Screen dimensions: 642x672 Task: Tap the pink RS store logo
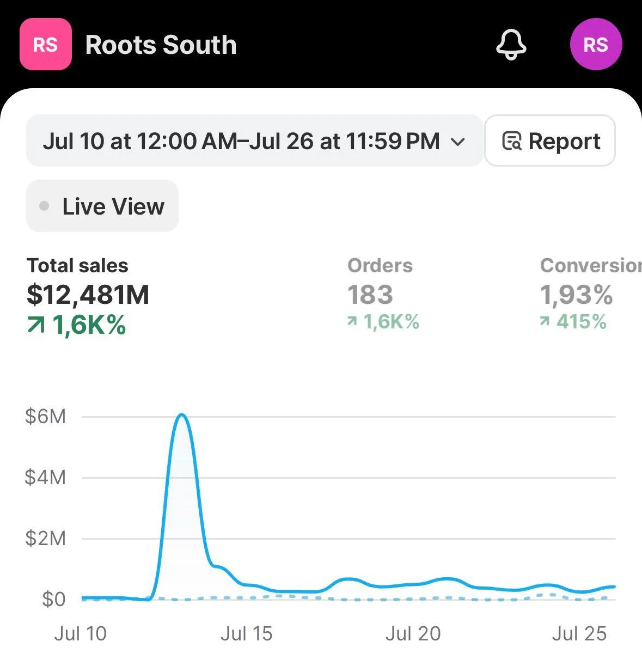click(46, 44)
